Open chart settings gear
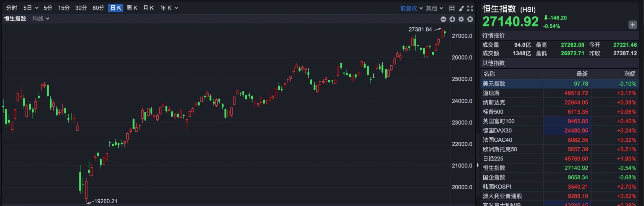 461,19
